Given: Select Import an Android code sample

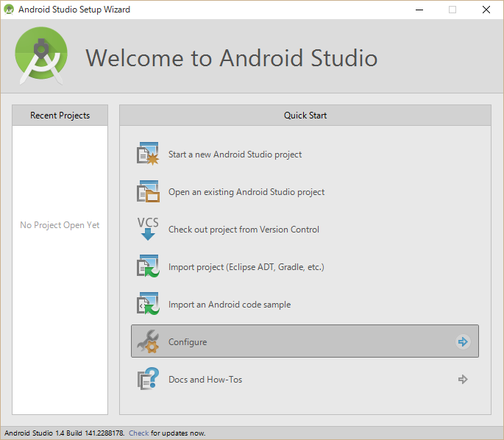Looking at the screenshot, I should click(x=230, y=305).
